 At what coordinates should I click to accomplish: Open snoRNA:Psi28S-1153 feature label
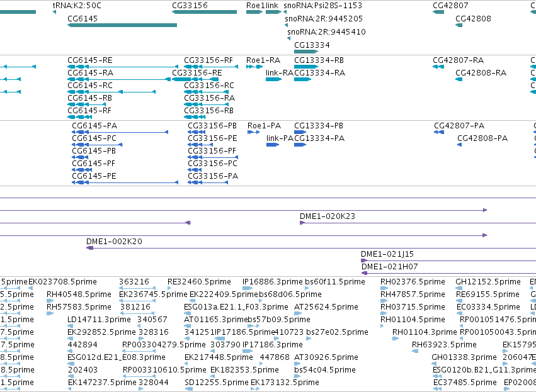tap(322, 6)
